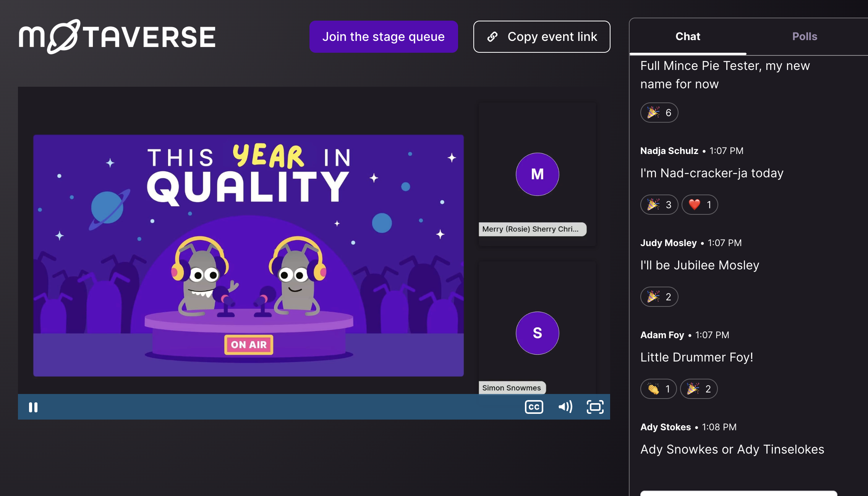Open the volume control to adjust level
Image resolution: width=868 pixels, height=496 pixels.
coord(565,407)
